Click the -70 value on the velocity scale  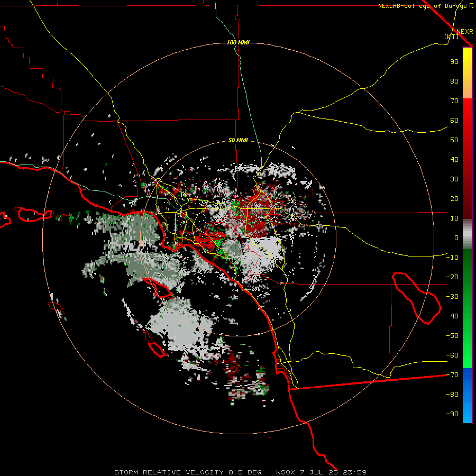pos(452,375)
